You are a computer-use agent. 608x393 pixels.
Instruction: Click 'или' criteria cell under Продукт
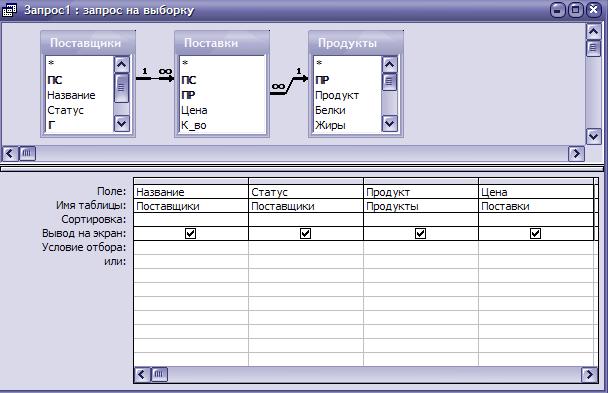click(x=421, y=261)
